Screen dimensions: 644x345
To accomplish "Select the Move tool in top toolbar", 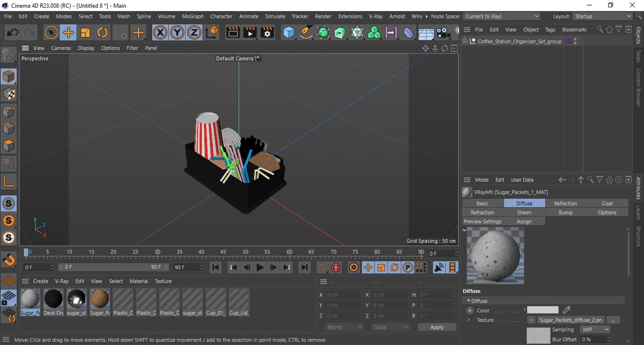I will click(x=68, y=33).
